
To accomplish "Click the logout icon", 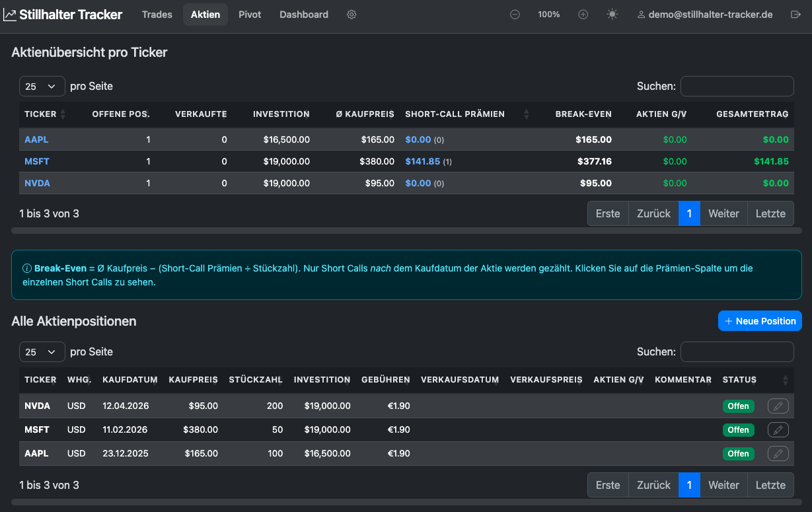I will (x=795, y=15).
